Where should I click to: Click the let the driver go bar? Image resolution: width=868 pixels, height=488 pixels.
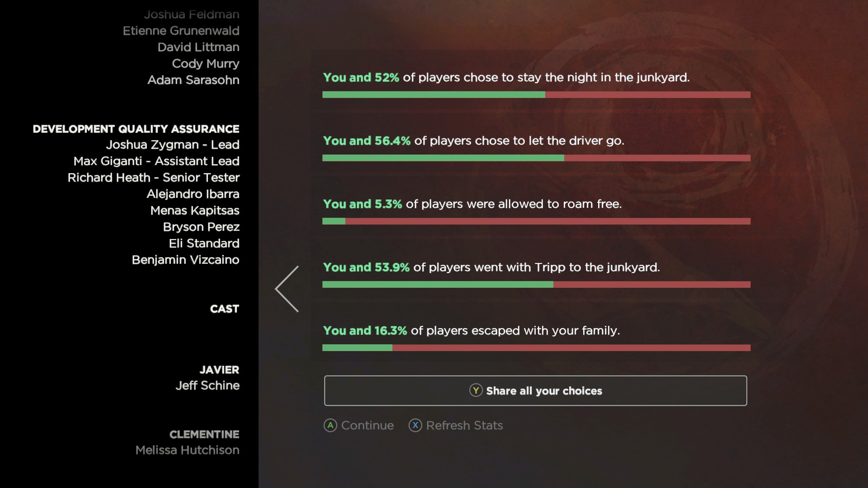pos(536,158)
